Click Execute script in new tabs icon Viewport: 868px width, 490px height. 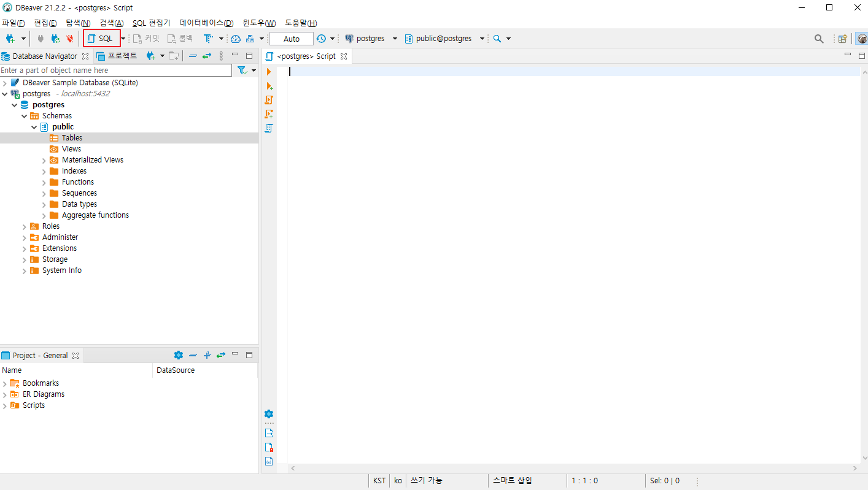[269, 114]
